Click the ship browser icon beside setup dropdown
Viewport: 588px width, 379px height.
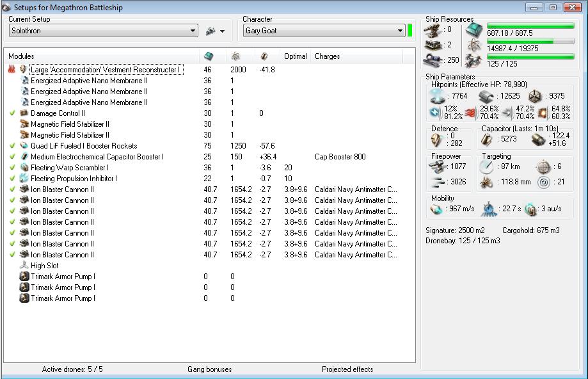[211, 31]
